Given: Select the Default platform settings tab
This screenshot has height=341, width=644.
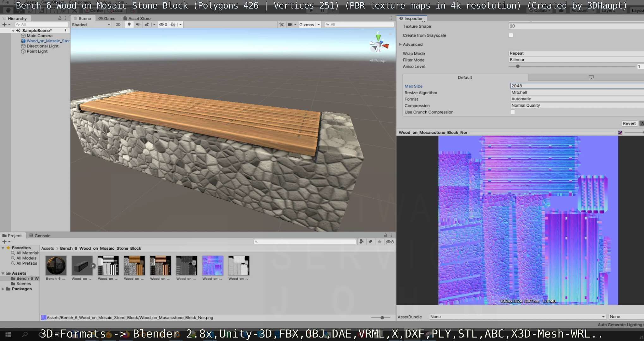Looking at the screenshot, I should pyautogui.click(x=465, y=77).
